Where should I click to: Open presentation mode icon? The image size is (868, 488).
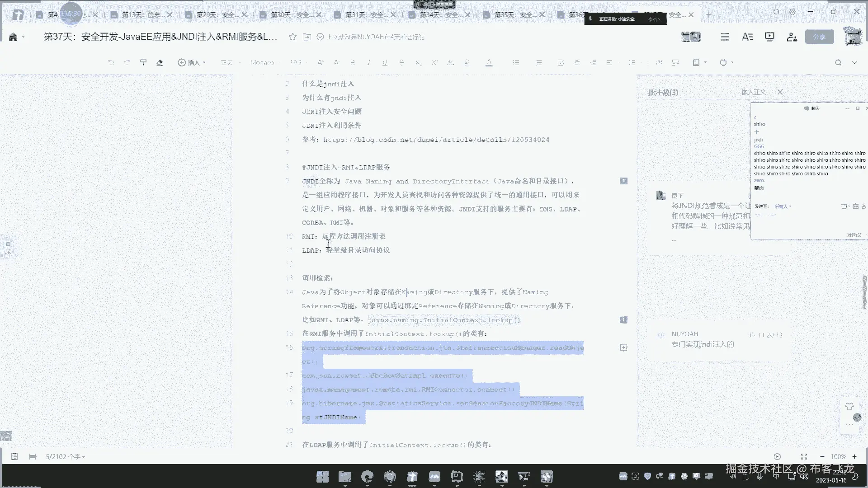[x=769, y=37]
